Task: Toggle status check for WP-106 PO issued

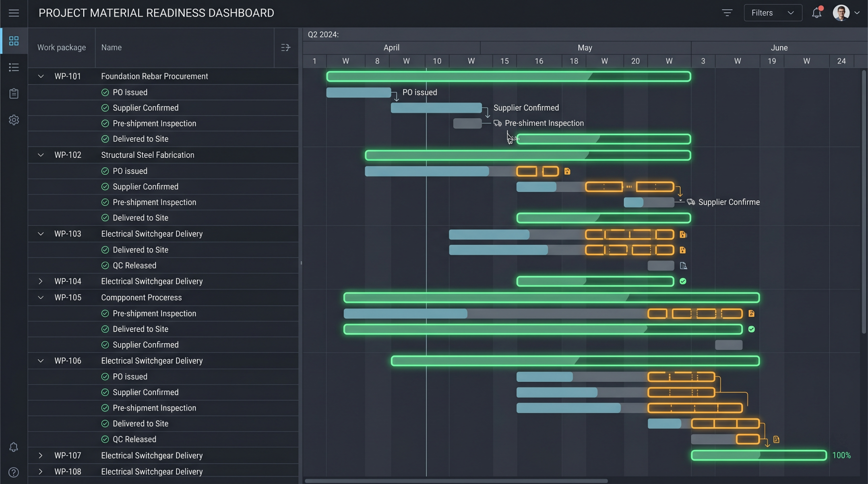Action: point(105,377)
